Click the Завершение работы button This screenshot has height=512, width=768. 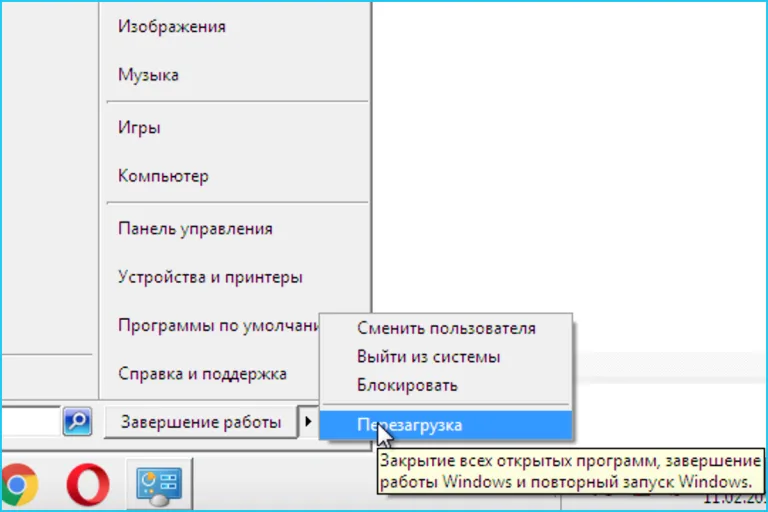point(201,422)
